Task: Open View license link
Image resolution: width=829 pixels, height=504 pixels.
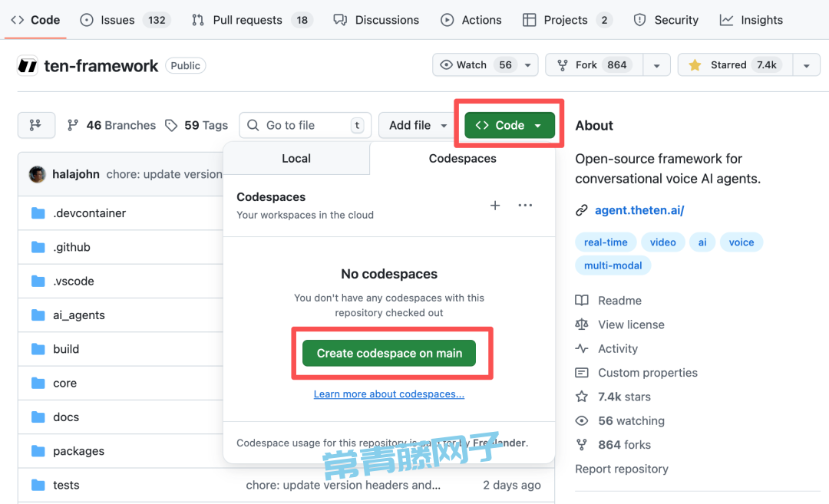Action: pos(620,325)
